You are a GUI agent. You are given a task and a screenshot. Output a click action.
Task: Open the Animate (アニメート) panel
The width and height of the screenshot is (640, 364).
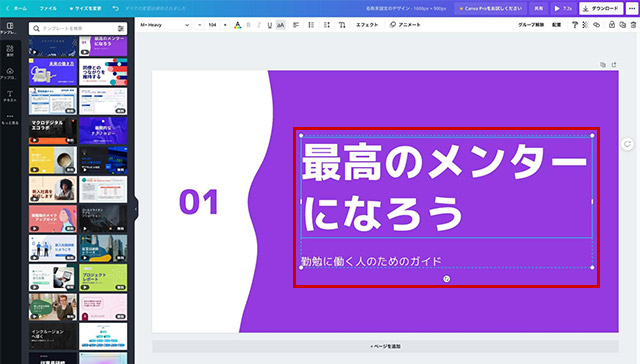405,25
